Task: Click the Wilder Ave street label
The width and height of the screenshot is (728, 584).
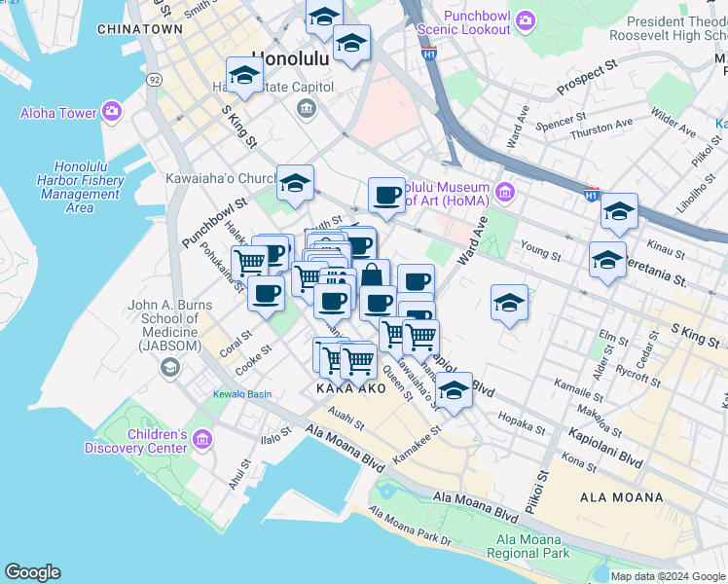Action: click(x=673, y=122)
